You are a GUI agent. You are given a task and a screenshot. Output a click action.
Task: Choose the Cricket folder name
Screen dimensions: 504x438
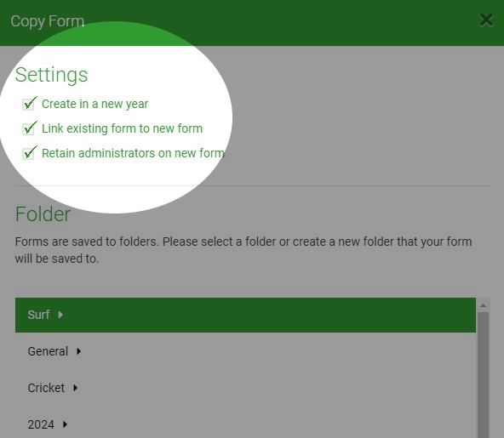tap(46, 388)
